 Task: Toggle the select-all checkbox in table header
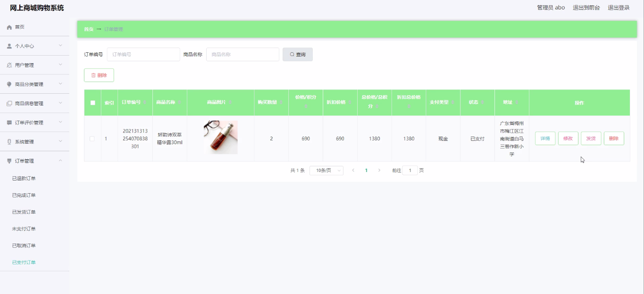coord(92,103)
